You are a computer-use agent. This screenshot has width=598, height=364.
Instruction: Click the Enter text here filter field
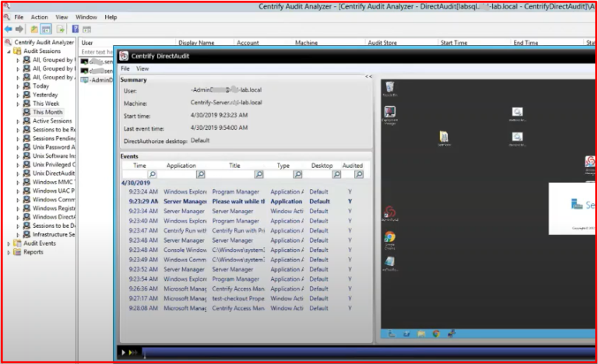coord(97,52)
